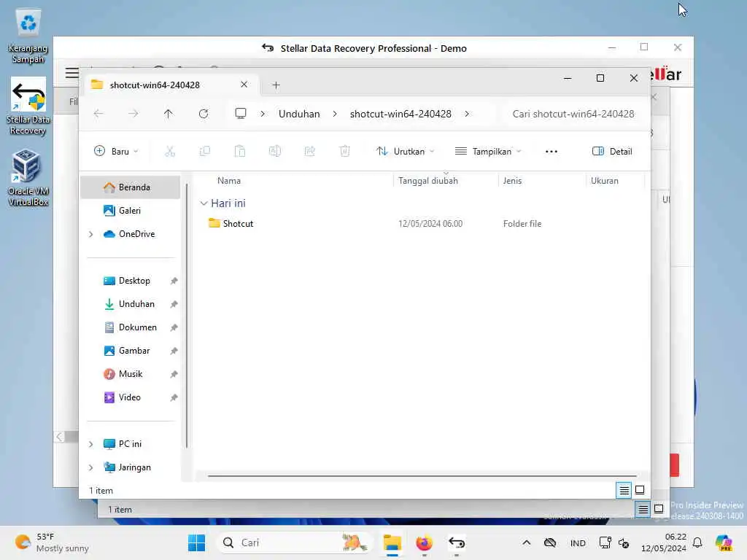Expand chevron after Unduhan breadcrumb
This screenshot has height=560, width=747.
335,114
